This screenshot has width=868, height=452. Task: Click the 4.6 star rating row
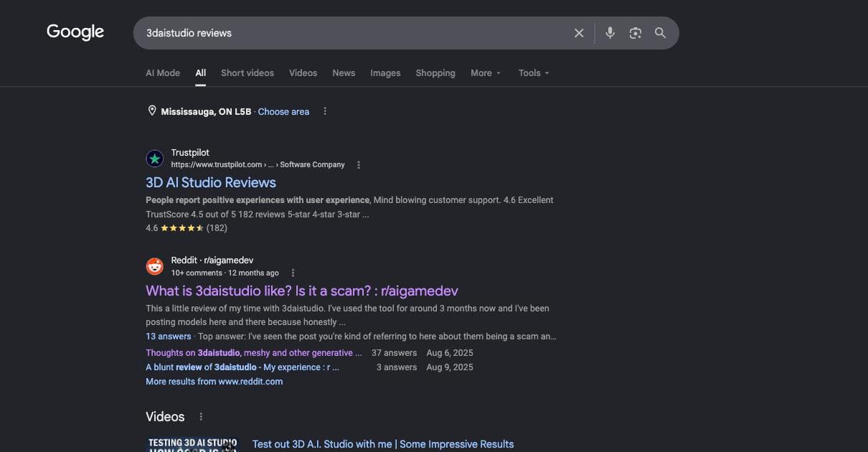(187, 228)
